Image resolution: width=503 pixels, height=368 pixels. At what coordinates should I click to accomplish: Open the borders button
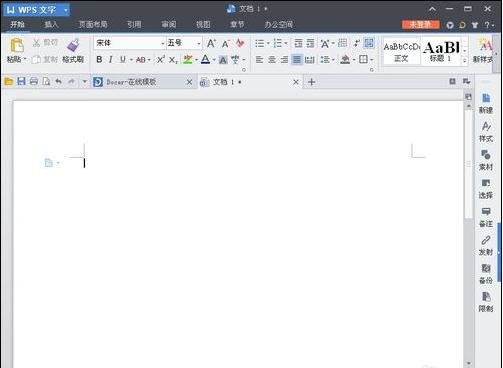(363, 60)
